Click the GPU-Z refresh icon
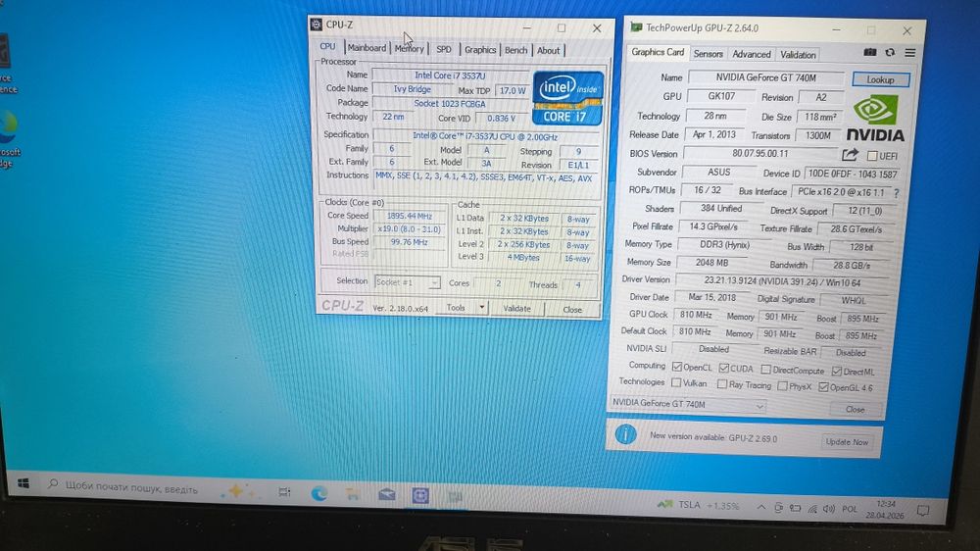This screenshot has width=980, height=551. [890, 53]
